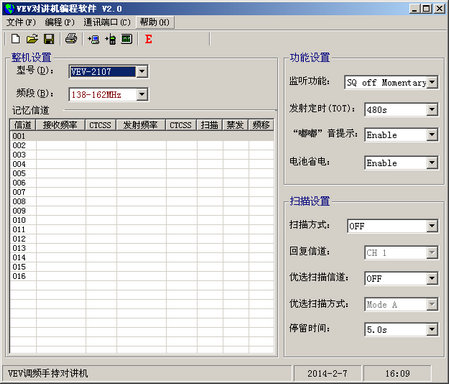This screenshot has width=449, height=384.
Task: Open the 文件 (F) menu
Action: click(21, 22)
